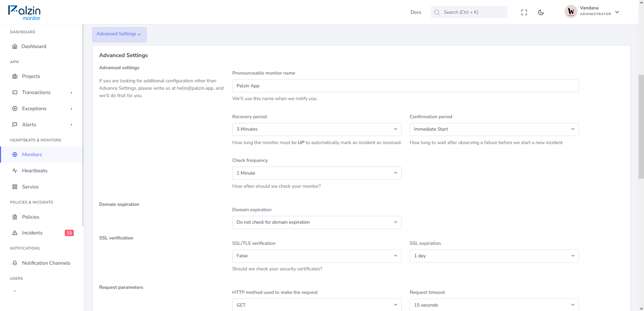Click the Exceptions circle-x icon
644x311 pixels.
click(x=15, y=108)
